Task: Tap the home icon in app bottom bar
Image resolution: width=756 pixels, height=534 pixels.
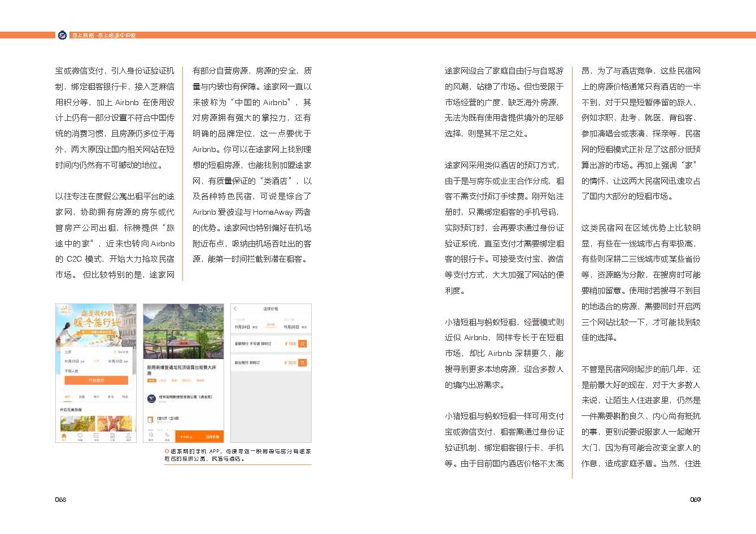Action: click(64, 436)
